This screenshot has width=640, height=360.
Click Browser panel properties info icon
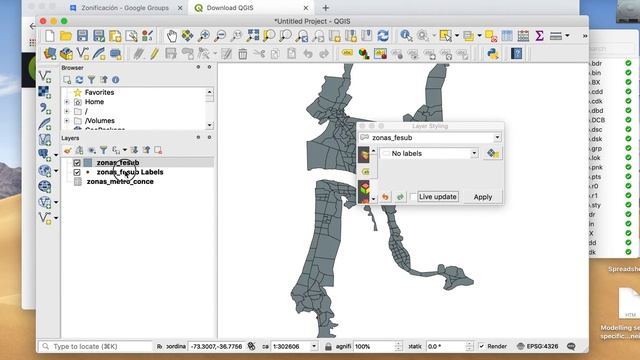tap(116, 80)
